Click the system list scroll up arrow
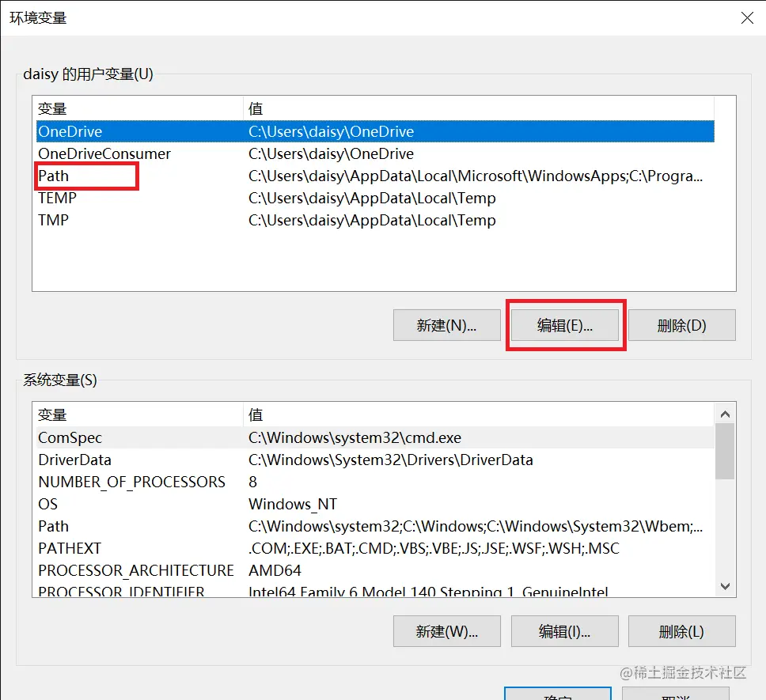Screen dimensions: 766x700 click(x=726, y=414)
